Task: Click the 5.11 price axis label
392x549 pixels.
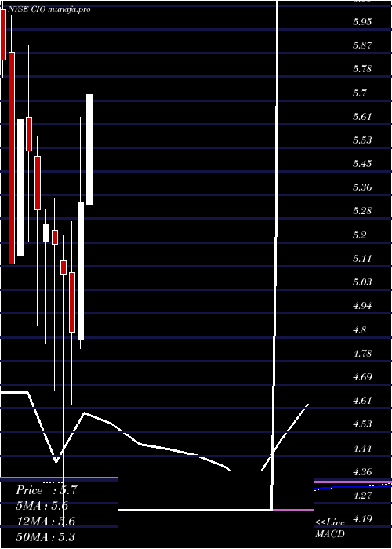Action: coord(362,258)
